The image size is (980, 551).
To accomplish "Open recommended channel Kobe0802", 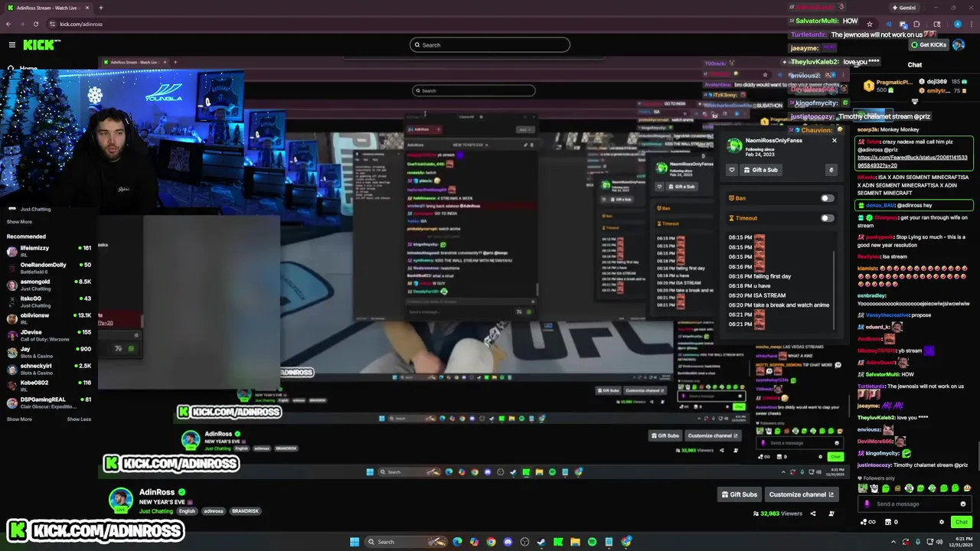I will (x=49, y=386).
